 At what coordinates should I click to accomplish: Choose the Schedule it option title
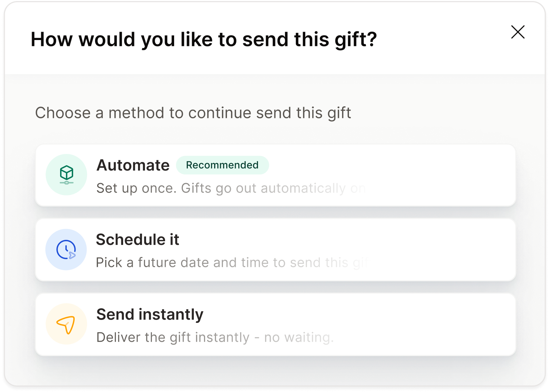pos(137,239)
